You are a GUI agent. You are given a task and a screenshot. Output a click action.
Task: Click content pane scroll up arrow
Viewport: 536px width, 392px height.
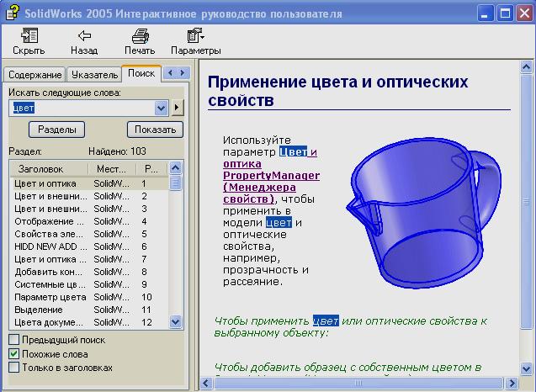pos(527,67)
